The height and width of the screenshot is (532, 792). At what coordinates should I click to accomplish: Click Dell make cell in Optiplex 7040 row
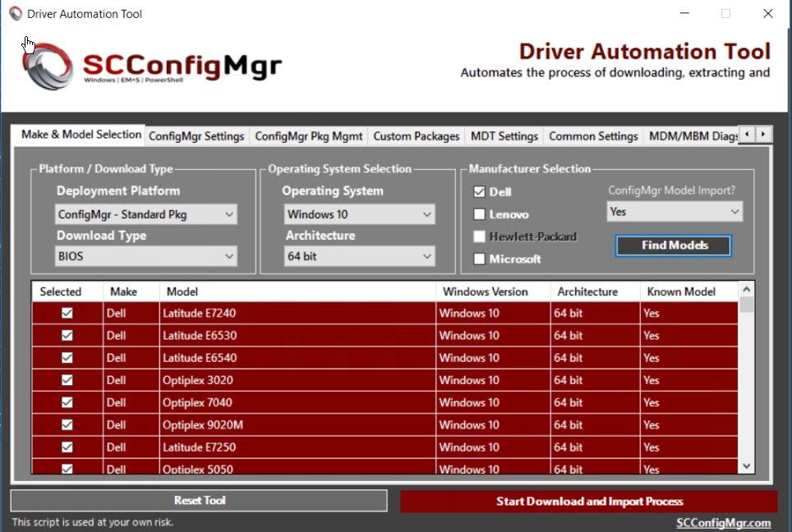pyautogui.click(x=131, y=402)
